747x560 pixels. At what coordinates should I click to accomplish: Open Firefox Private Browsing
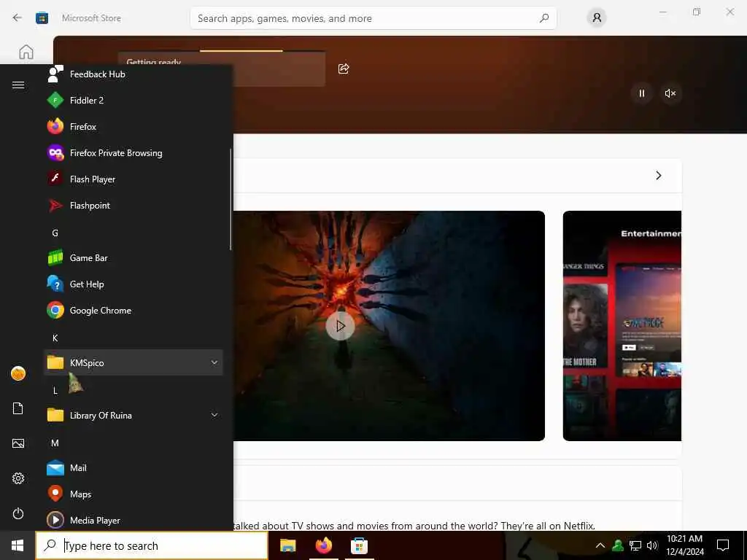133,153
